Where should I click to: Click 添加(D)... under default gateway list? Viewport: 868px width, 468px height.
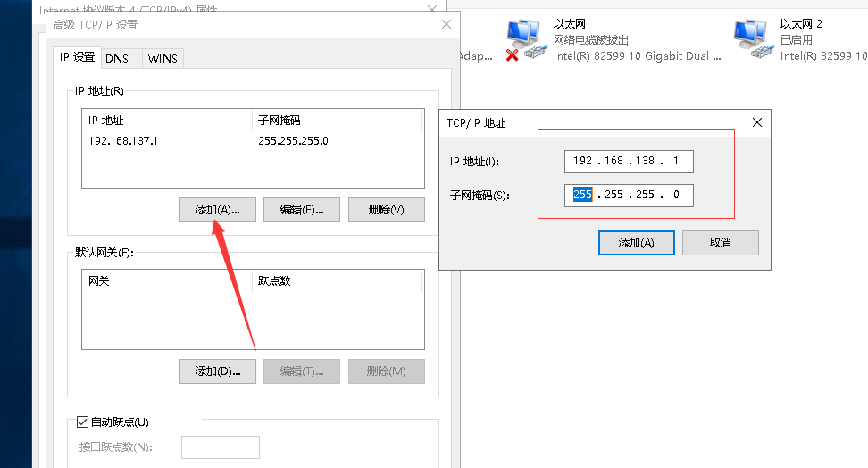tap(218, 372)
